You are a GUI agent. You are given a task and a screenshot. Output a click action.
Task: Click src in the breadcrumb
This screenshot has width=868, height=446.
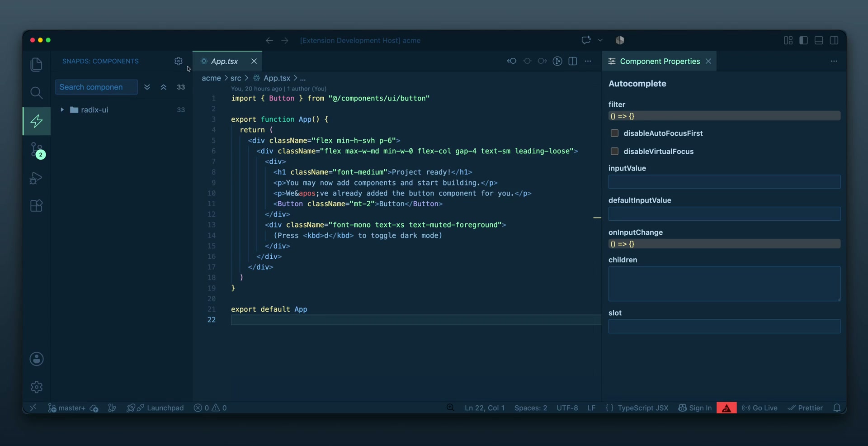236,78
